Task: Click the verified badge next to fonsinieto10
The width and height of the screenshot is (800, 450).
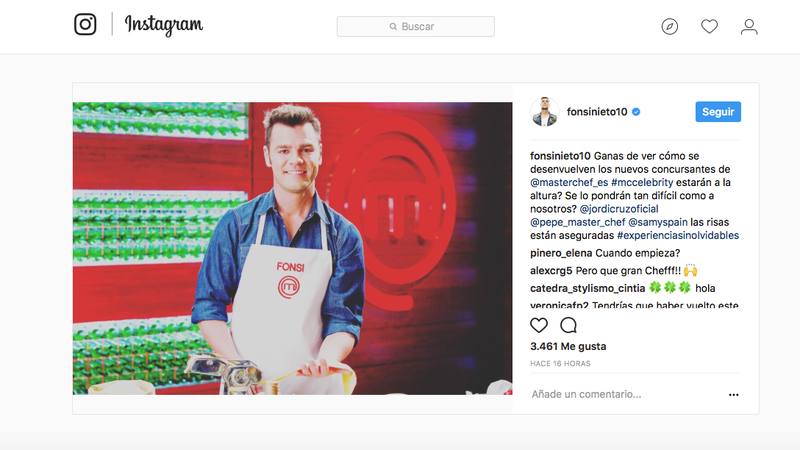Action: pyautogui.click(x=636, y=112)
